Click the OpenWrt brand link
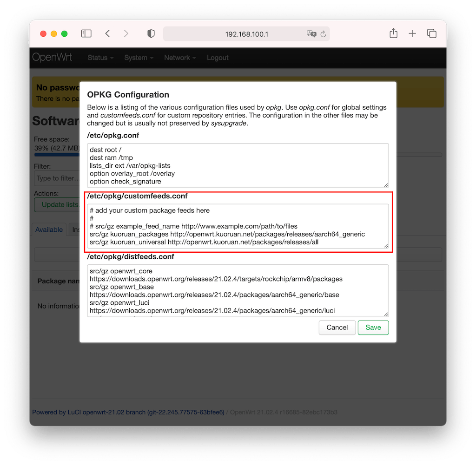 click(52, 57)
